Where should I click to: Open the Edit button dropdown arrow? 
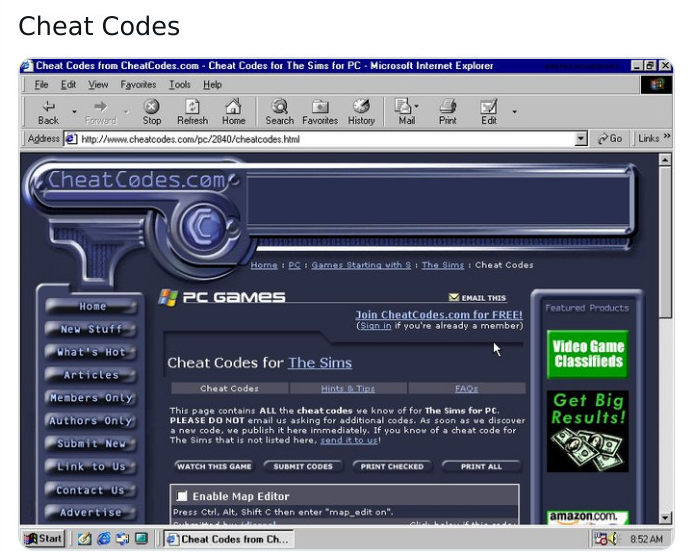[x=514, y=112]
